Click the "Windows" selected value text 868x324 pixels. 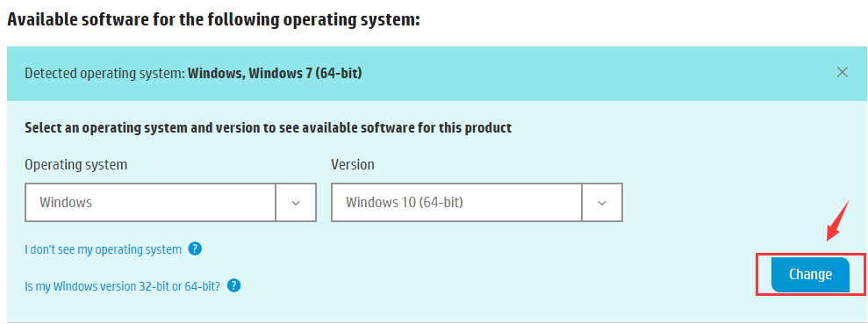[66, 203]
